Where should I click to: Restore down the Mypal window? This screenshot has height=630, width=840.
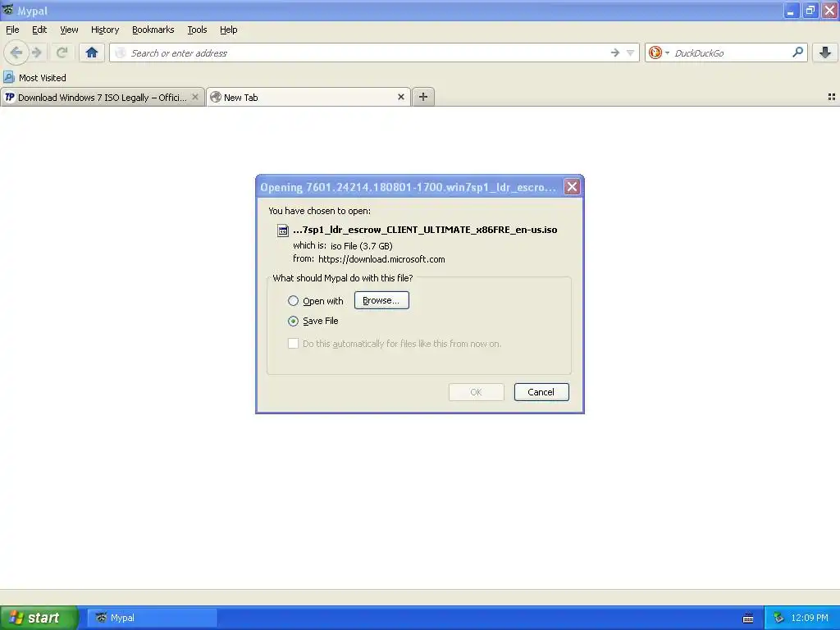pos(810,10)
